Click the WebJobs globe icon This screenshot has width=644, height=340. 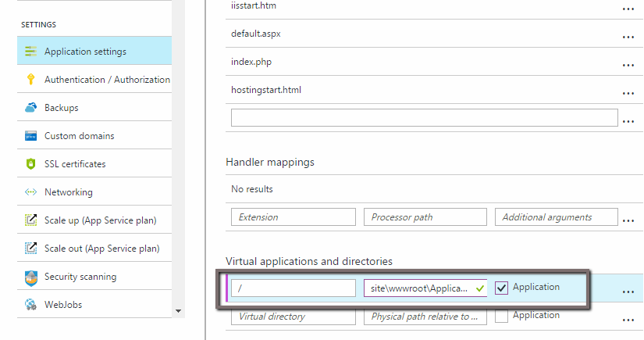pyautogui.click(x=31, y=305)
